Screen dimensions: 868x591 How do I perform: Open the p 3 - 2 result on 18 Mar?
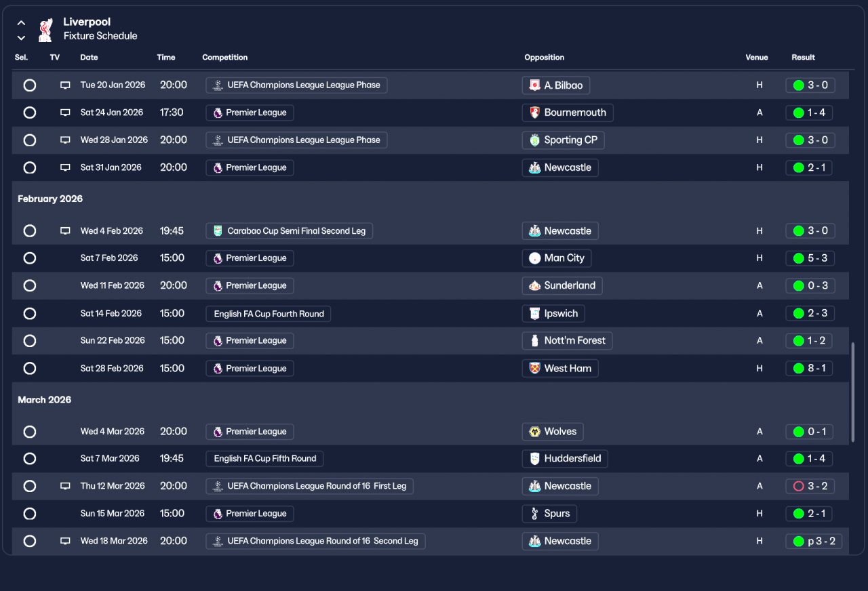pos(814,541)
